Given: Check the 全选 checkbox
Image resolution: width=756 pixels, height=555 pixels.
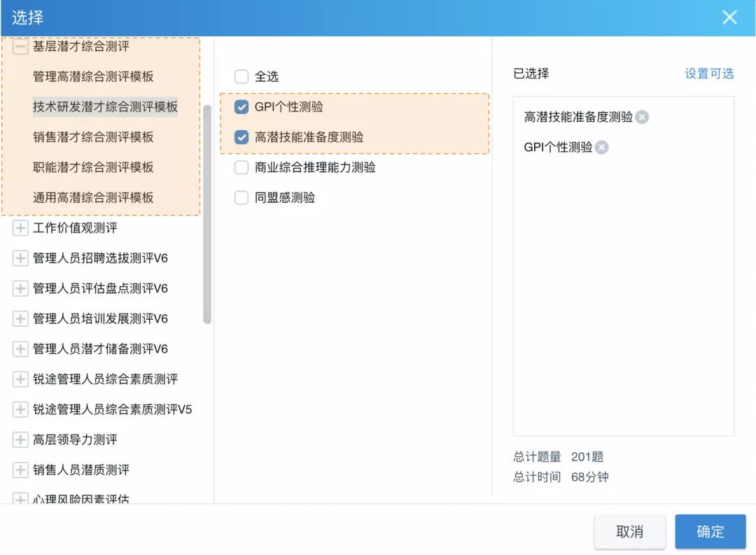Looking at the screenshot, I should click(241, 76).
